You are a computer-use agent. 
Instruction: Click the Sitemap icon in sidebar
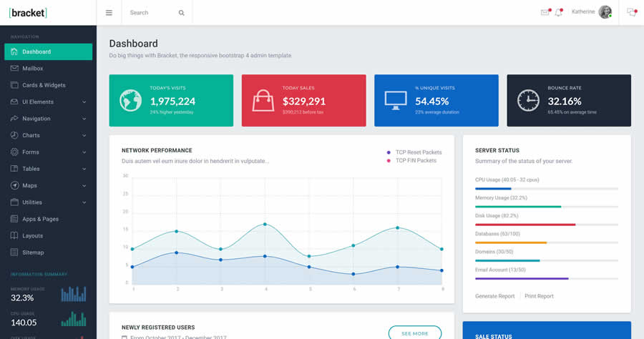(x=14, y=252)
